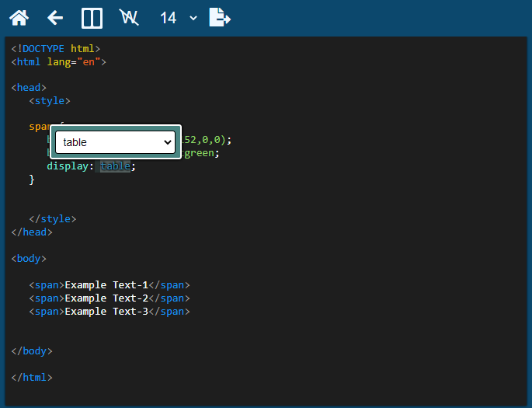The height and width of the screenshot is (408, 532).
Task: Click the '52,0,0);' color value text
Action: [207, 140]
